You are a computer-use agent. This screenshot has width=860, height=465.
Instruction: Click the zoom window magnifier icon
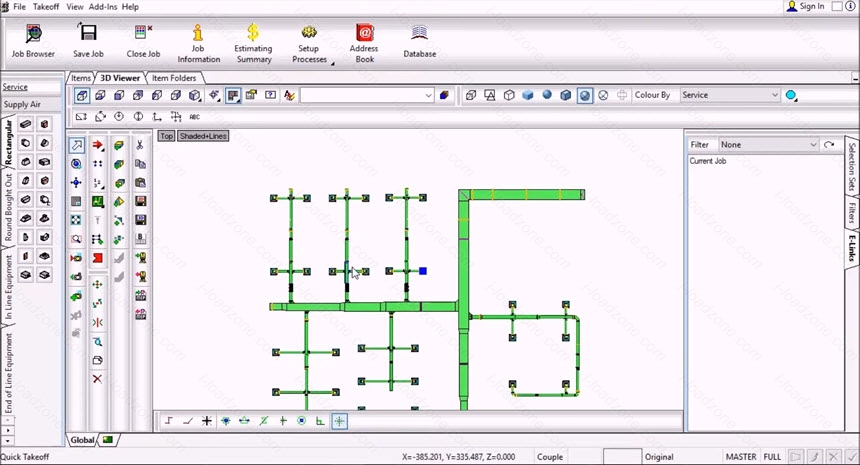click(x=76, y=239)
